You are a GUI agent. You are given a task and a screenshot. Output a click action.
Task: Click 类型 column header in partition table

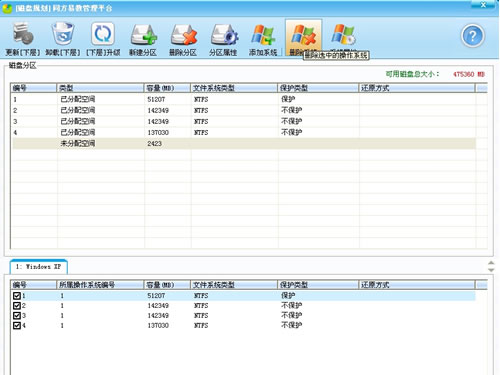click(100, 88)
